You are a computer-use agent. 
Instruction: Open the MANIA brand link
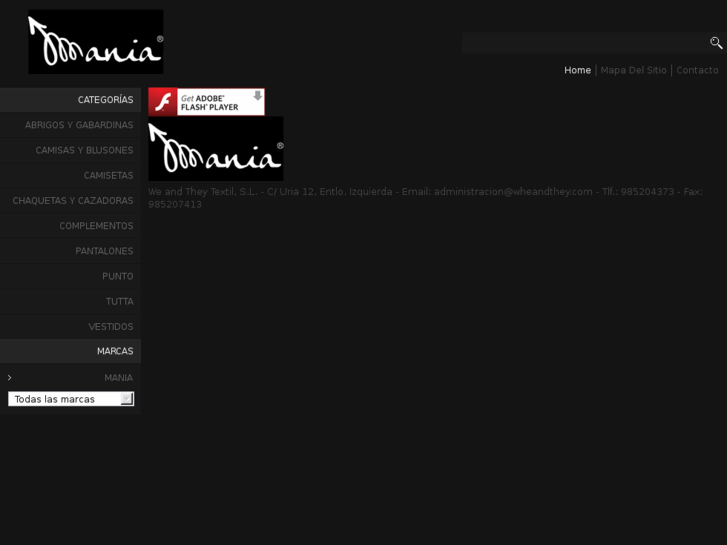pyautogui.click(x=118, y=378)
